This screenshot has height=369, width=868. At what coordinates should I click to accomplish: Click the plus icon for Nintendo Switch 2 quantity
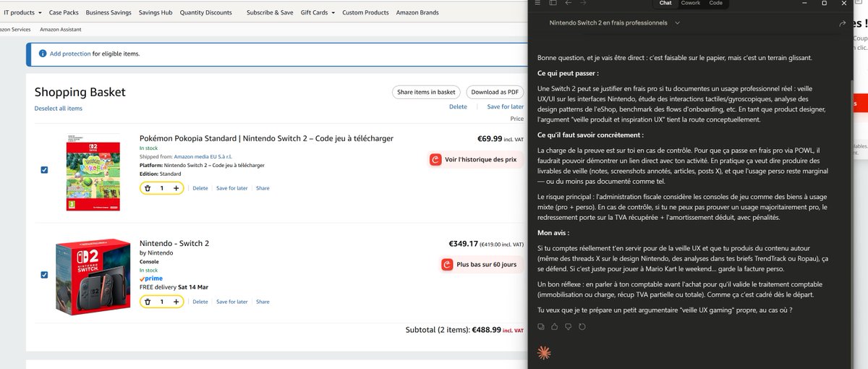176,302
